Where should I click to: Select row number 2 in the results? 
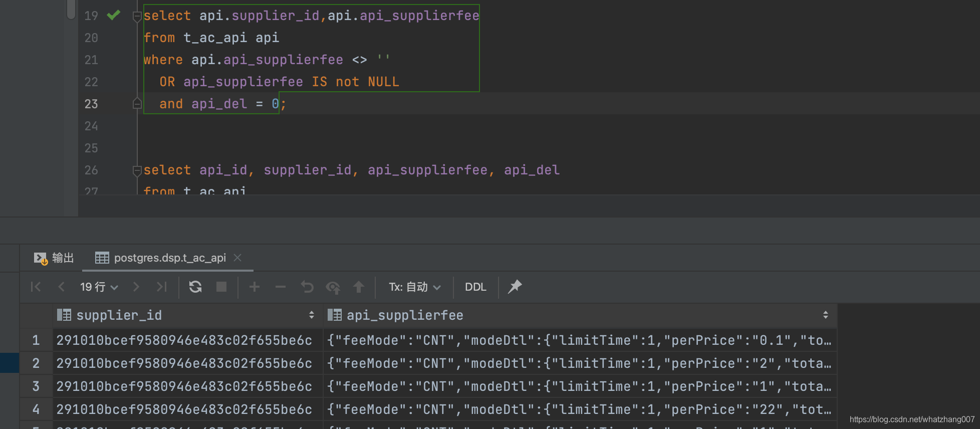click(36, 363)
